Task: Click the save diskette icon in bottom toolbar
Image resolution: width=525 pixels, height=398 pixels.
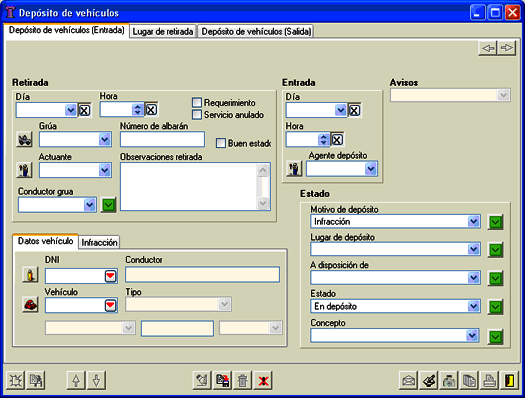Action: [223, 380]
